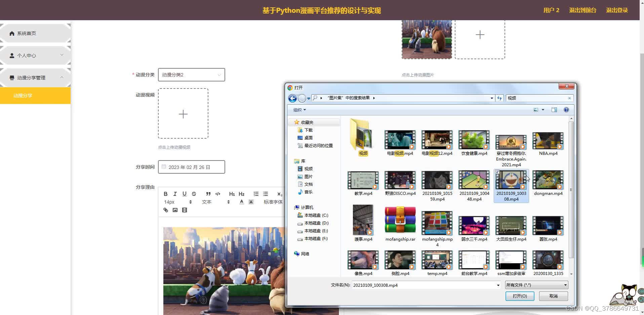Refresh the file dialog location

(499, 98)
